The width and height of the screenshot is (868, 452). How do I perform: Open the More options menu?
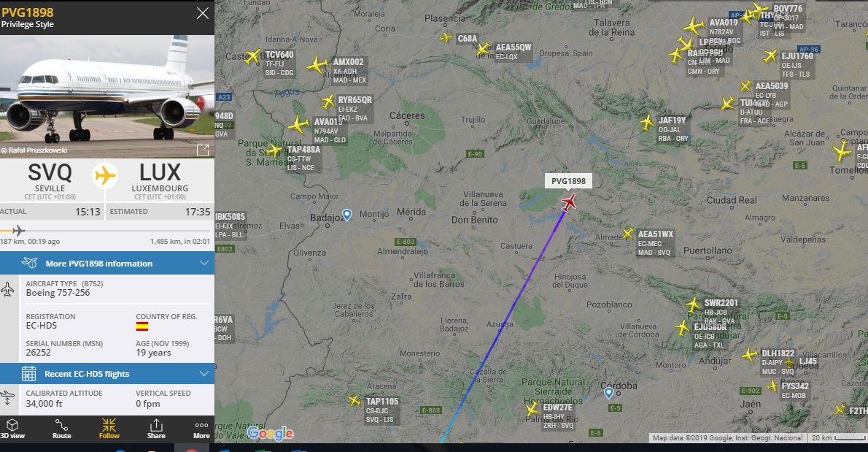coord(201,429)
